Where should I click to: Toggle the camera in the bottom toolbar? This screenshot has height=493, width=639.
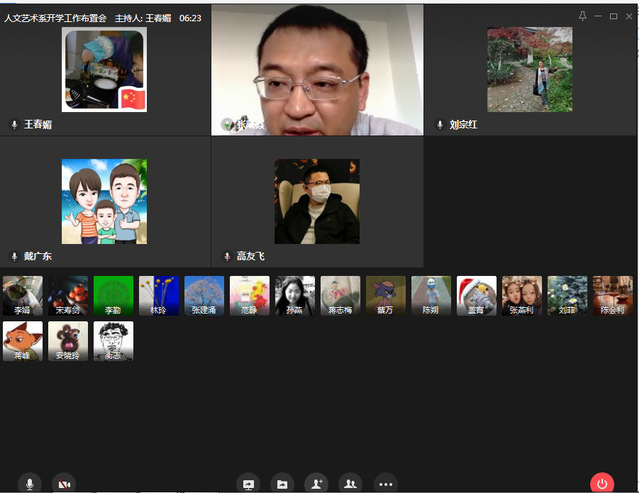[63, 483]
